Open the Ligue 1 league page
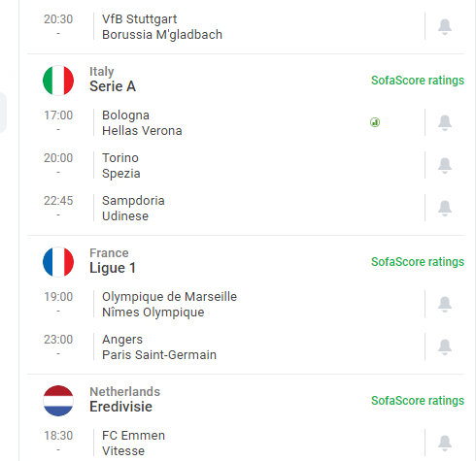 113,268
